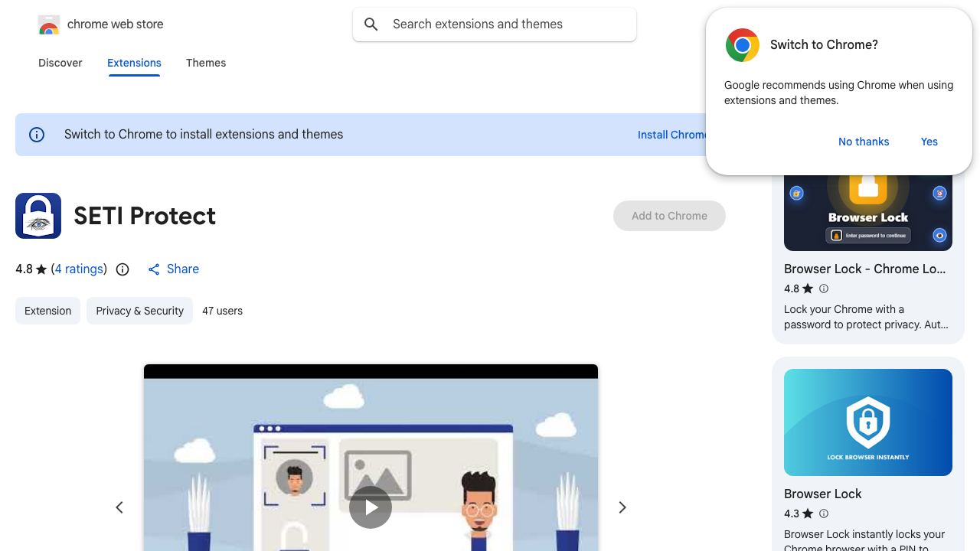Screen dimensions: 980x551
Task: Go to next screenshot with right arrow
Action: pos(622,507)
